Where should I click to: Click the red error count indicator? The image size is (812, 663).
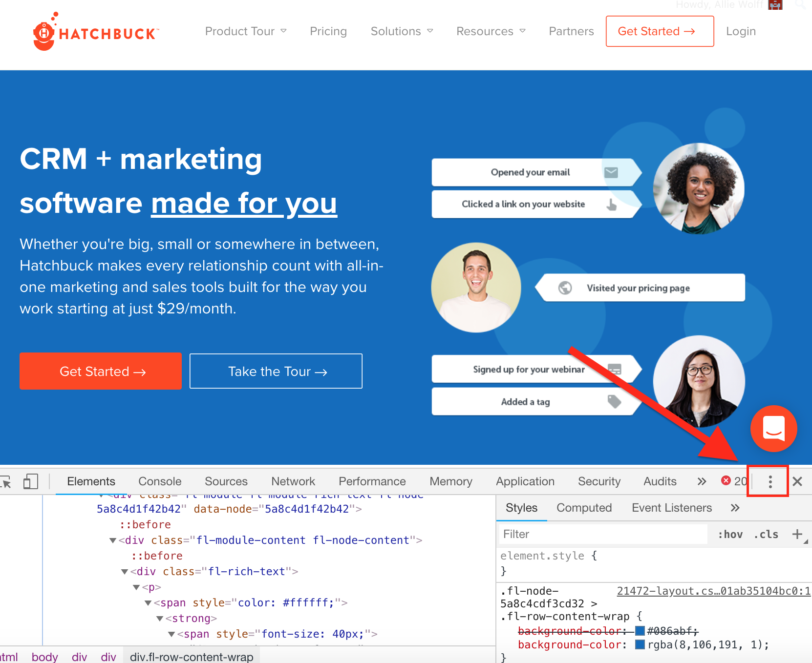pos(734,481)
